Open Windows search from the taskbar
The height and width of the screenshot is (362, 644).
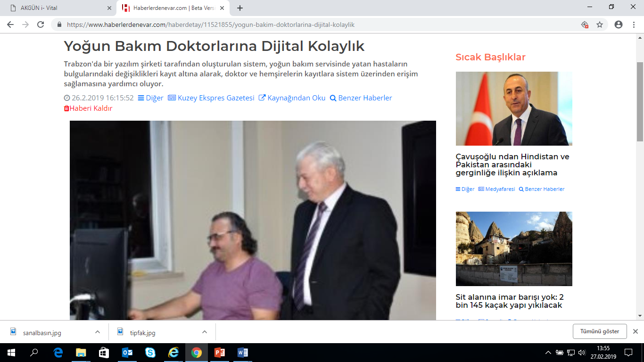click(x=34, y=353)
